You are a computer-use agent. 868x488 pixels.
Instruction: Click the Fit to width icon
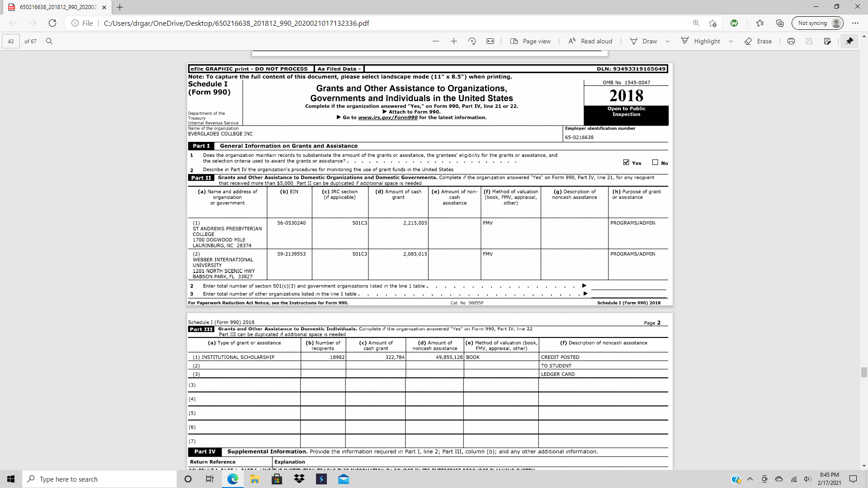click(x=490, y=41)
